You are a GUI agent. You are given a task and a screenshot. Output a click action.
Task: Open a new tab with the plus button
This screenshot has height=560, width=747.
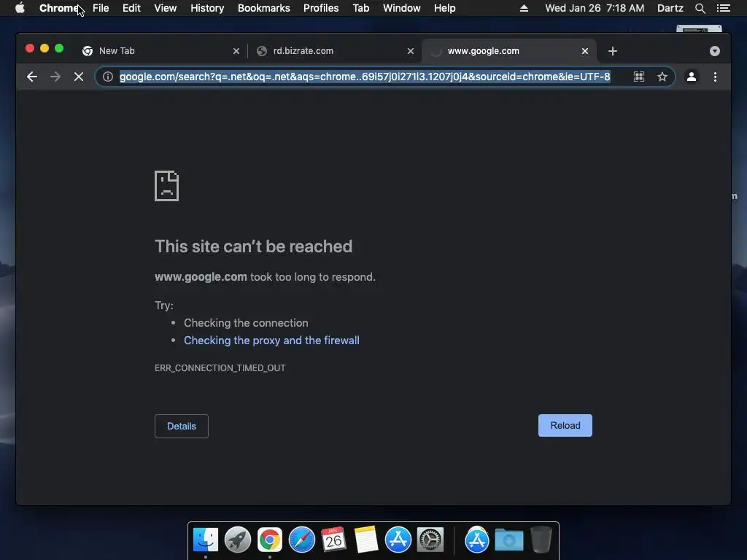click(x=613, y=51)
